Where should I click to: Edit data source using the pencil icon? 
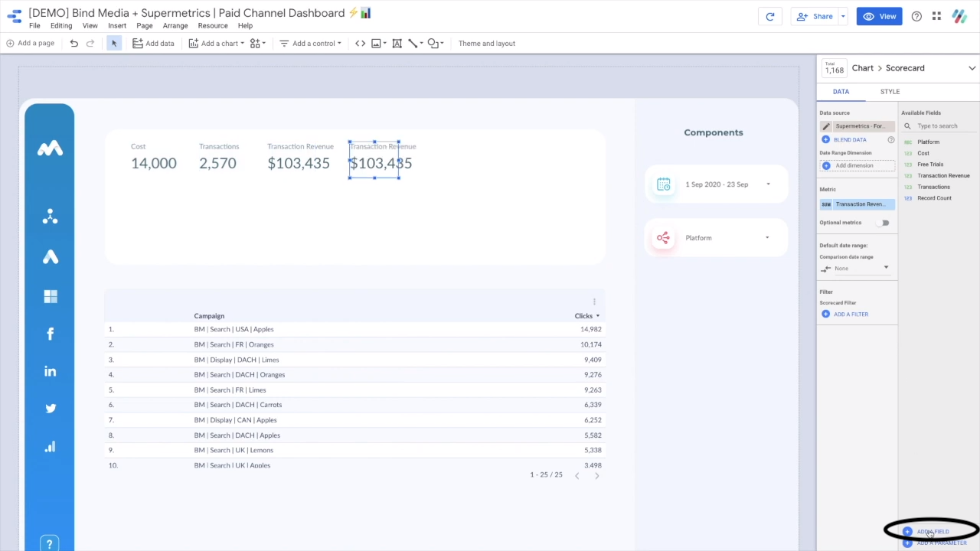click(826, 126)
